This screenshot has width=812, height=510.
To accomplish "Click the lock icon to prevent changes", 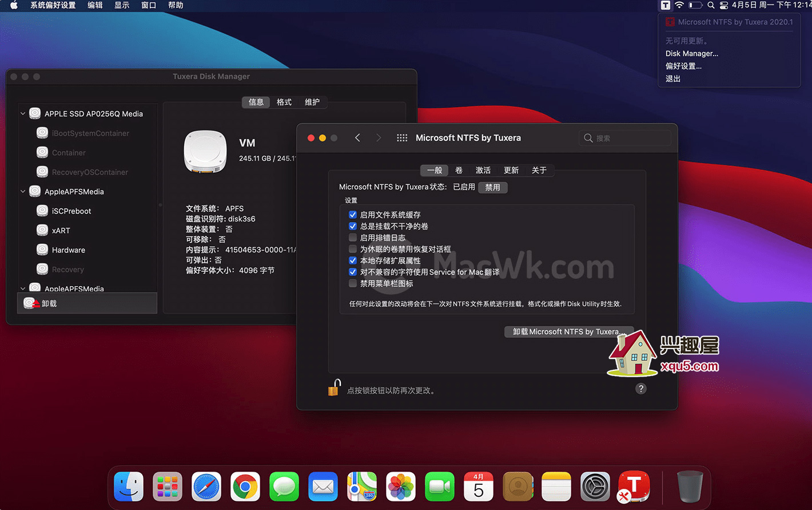I will click(x=334, y=388).
